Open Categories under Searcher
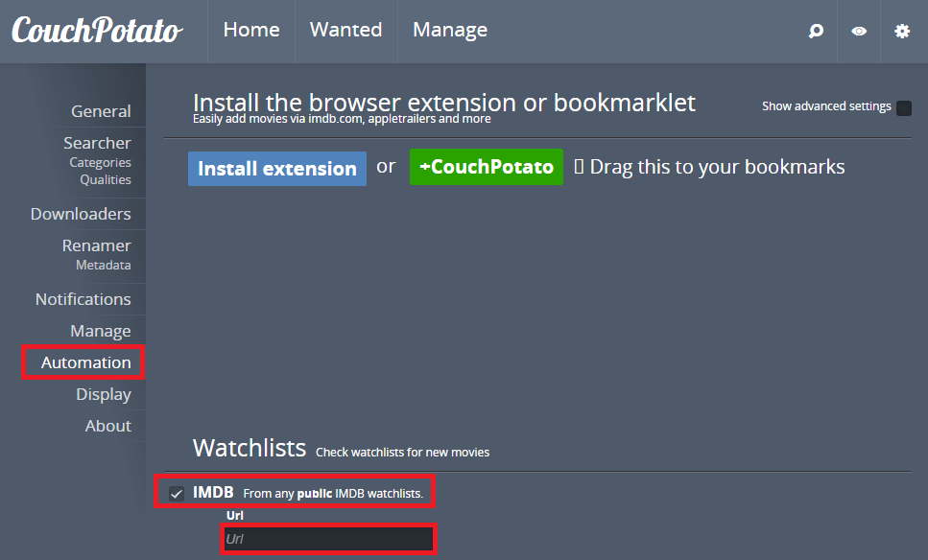 coord(100,163)
